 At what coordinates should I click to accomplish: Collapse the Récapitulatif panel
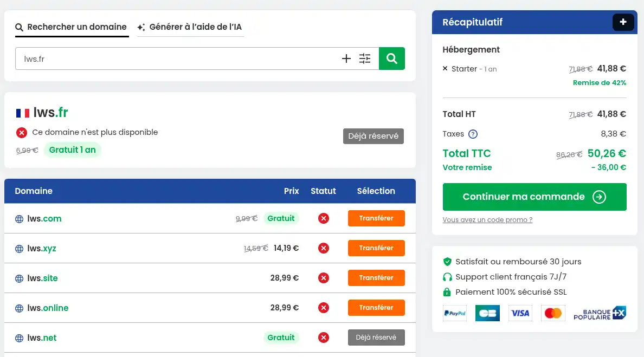pyautogui.click(x=623, y=22)
